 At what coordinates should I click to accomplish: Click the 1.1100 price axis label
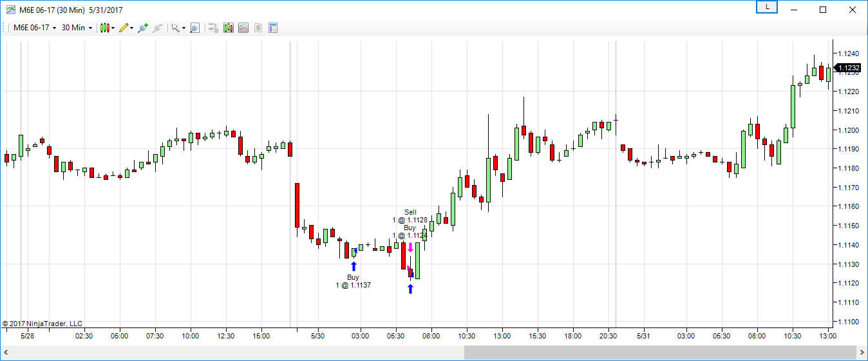pos(849,322)
